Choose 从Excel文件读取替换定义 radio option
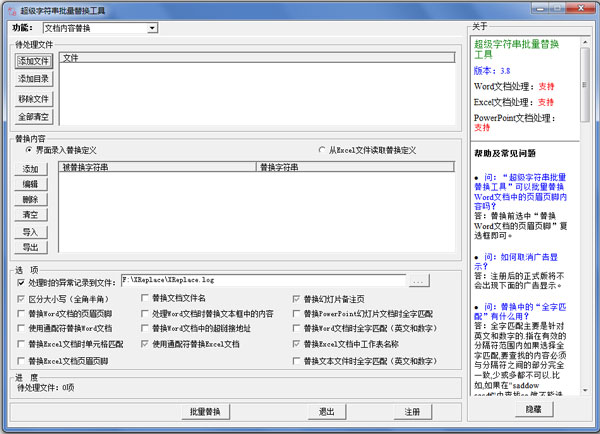The image size is (600, 434). coord(322,150)
